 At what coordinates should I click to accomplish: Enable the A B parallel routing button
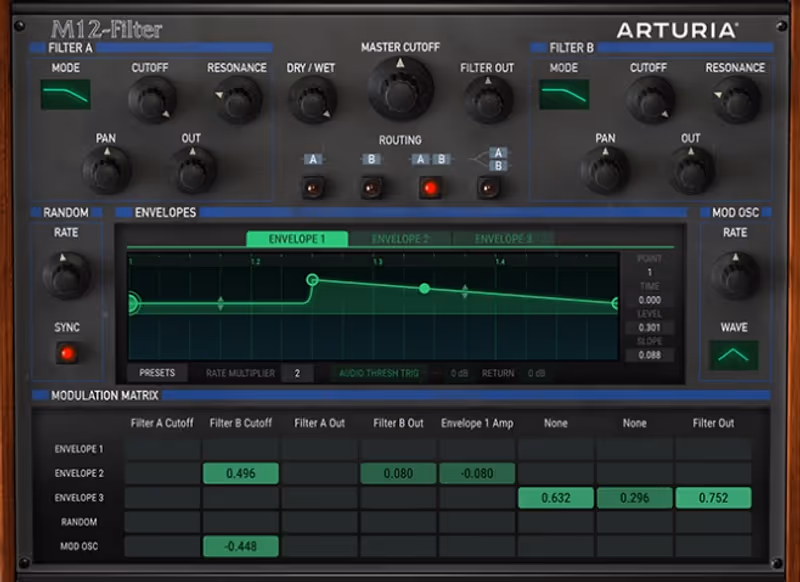(430, 186)
